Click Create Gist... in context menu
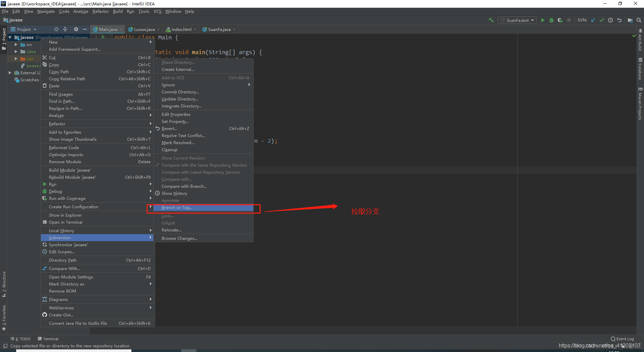Viewport: 644px width, 352px height. click(97, 315)
